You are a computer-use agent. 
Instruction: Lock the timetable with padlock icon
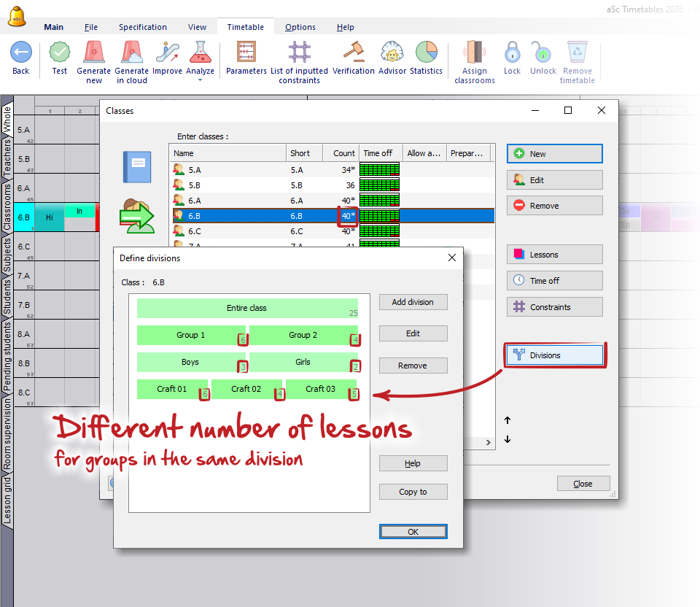(512, 53)
